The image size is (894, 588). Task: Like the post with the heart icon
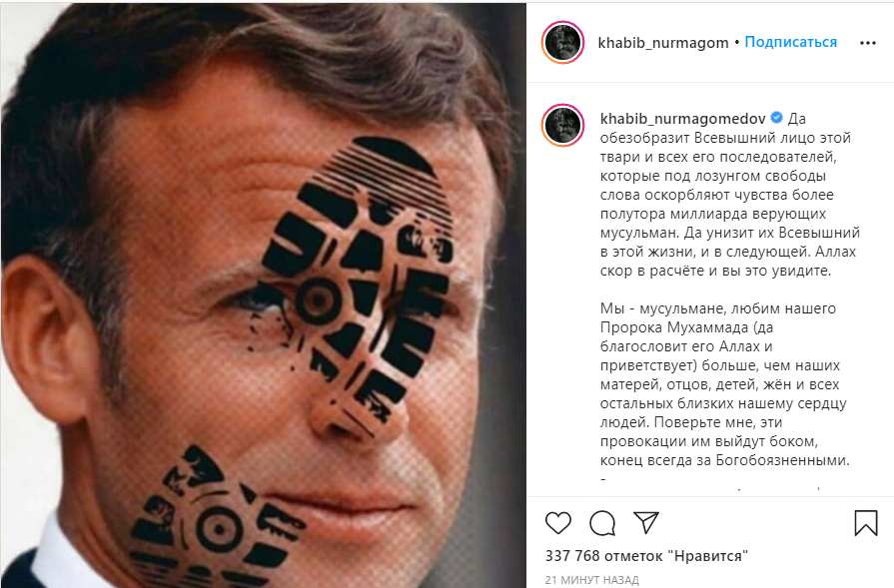[557, 522]
